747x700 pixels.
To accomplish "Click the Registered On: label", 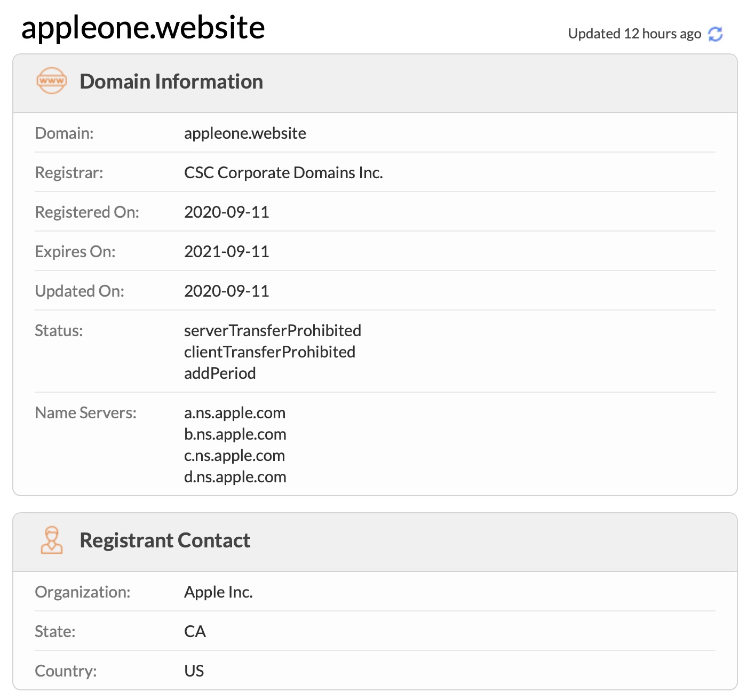I will click(87, 212).
